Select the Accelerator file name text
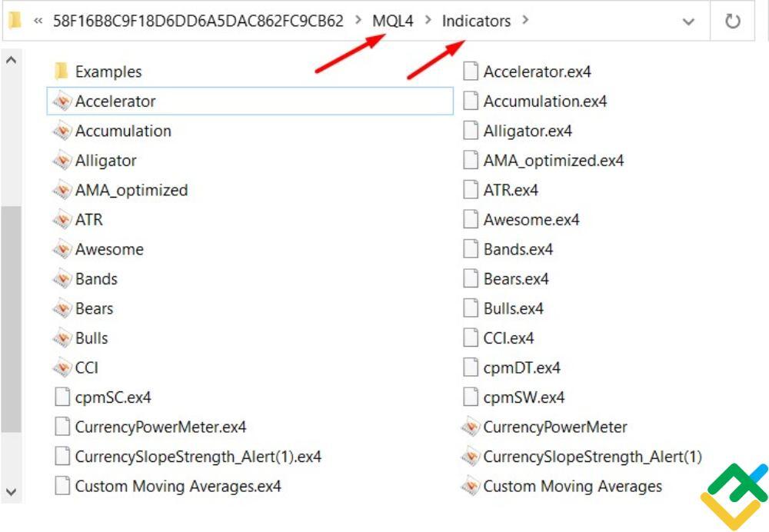Viewport: 769px width, 532px height. tap(115, 101)
